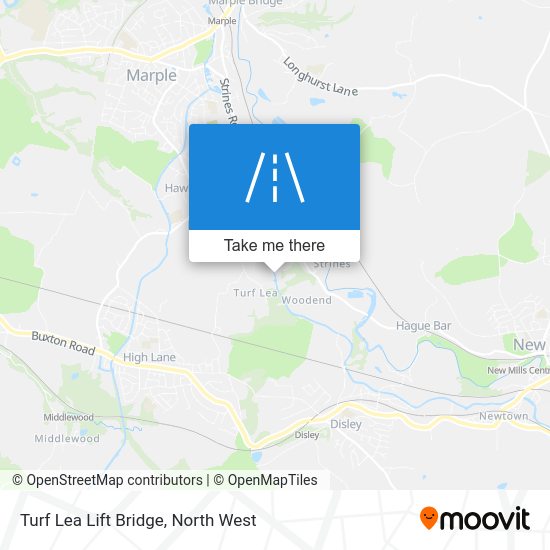
Task: Open the Moovit logo
Action: pyautogui.click(x=475, y=518)
